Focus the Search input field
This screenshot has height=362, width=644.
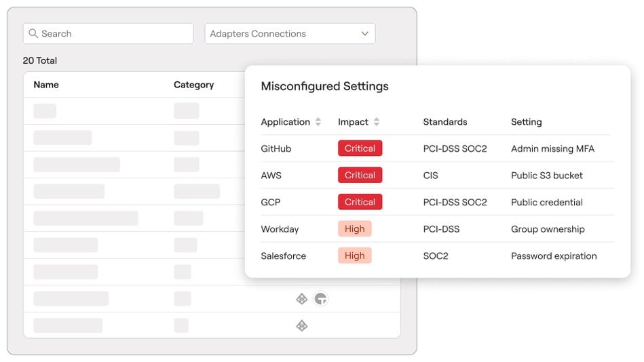(x=115, y=34)
